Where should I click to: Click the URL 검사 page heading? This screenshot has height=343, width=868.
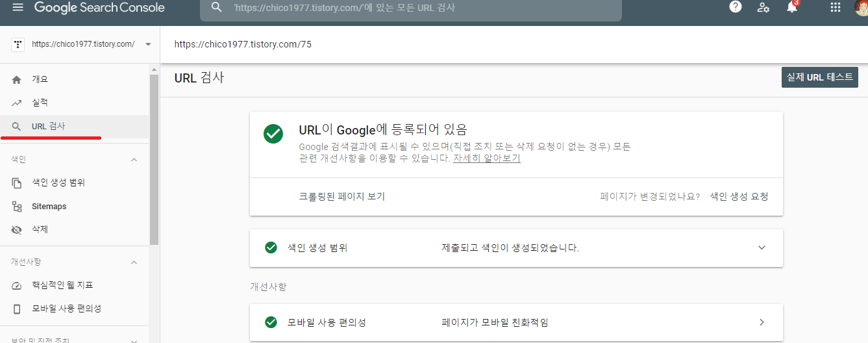[x=199, y=77]
